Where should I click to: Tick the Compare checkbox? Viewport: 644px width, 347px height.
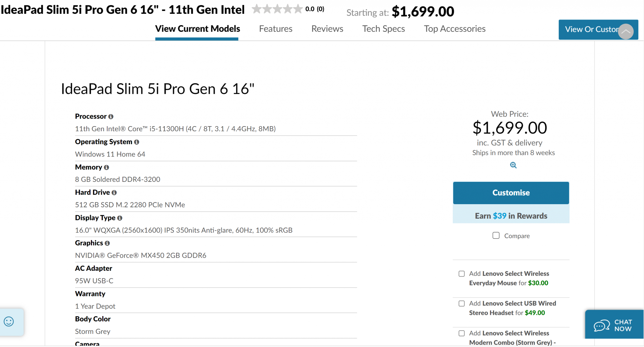496,236
